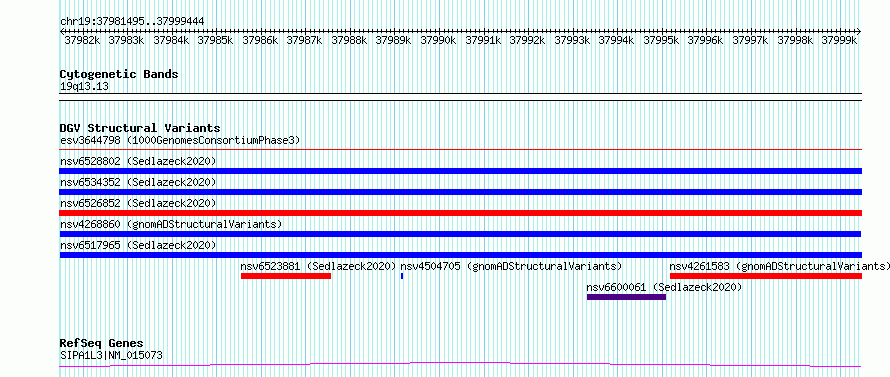Click the red bar for nsv4261583
Viewport: 890px width, 377px height.
coord(766,276)
